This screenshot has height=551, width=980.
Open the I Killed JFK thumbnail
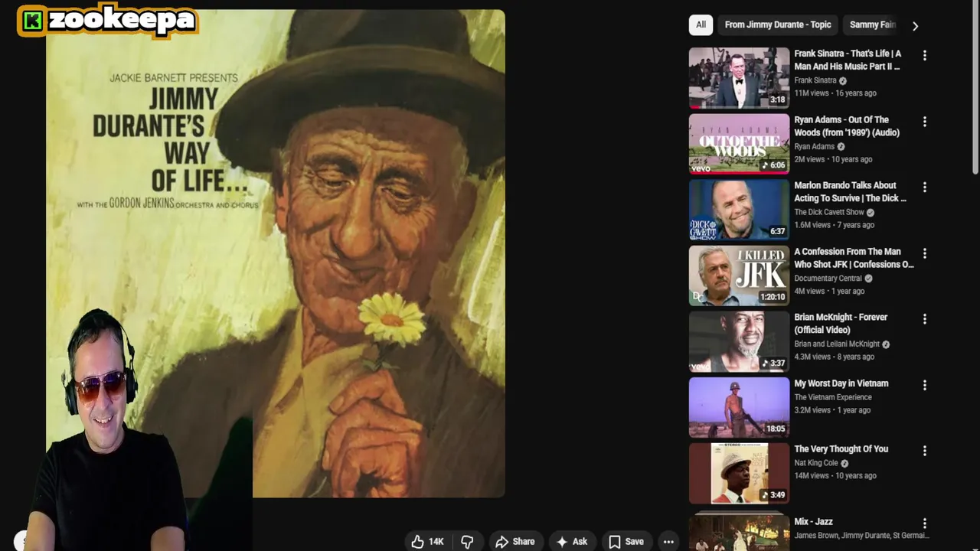click(739, 275)
